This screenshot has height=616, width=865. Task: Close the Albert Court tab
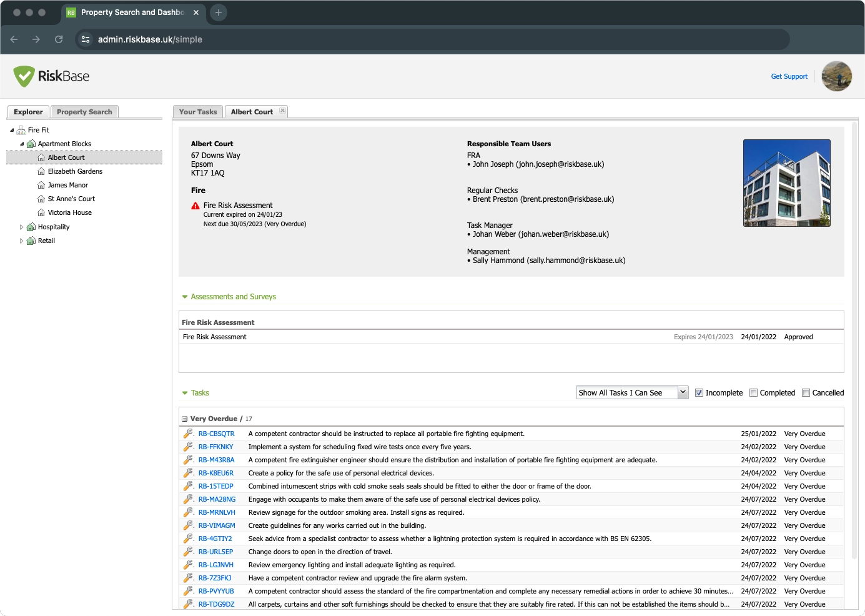tap(282, 111)
